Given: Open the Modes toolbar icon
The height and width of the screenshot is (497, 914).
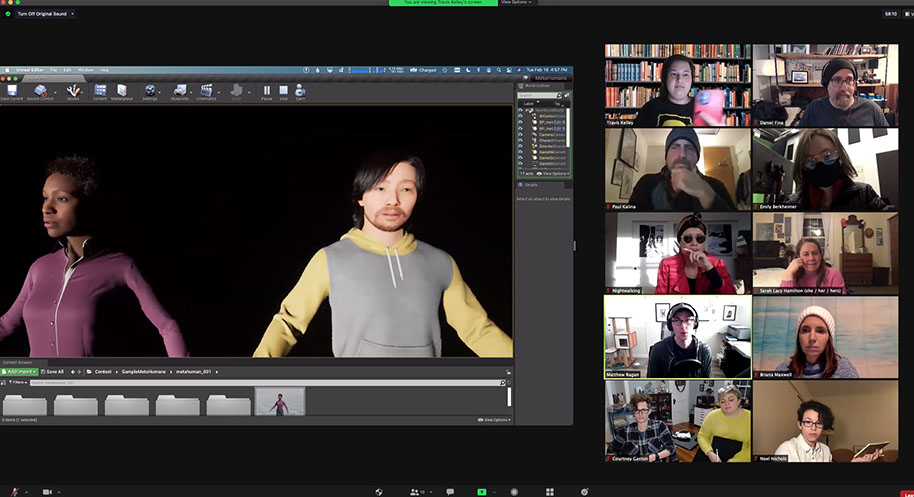Looking at the screenshot, I should click(x=73, y=92).
